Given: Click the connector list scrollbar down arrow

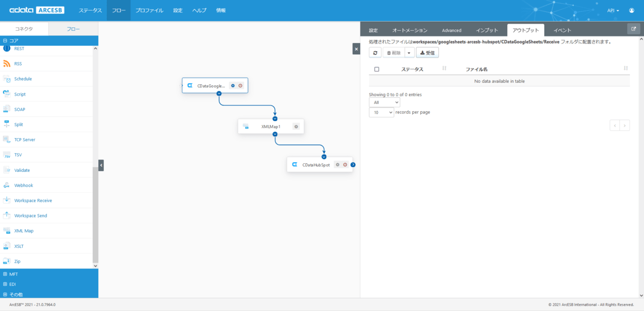Looking at the screenshot, I should pos(96,265).
